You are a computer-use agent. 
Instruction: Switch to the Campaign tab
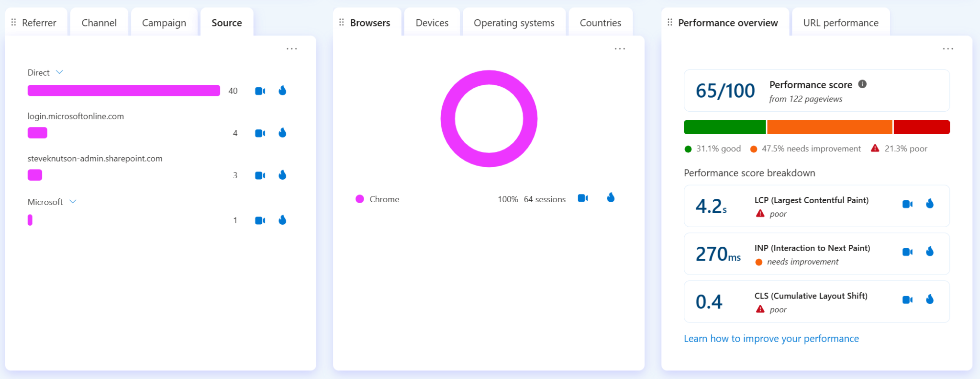164,22
